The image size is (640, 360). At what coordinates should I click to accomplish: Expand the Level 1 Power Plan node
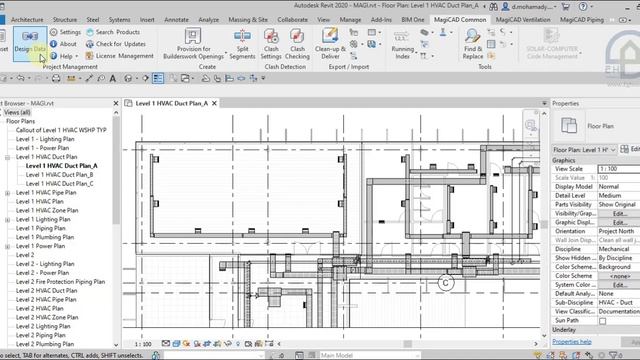[x=7, y=247]
